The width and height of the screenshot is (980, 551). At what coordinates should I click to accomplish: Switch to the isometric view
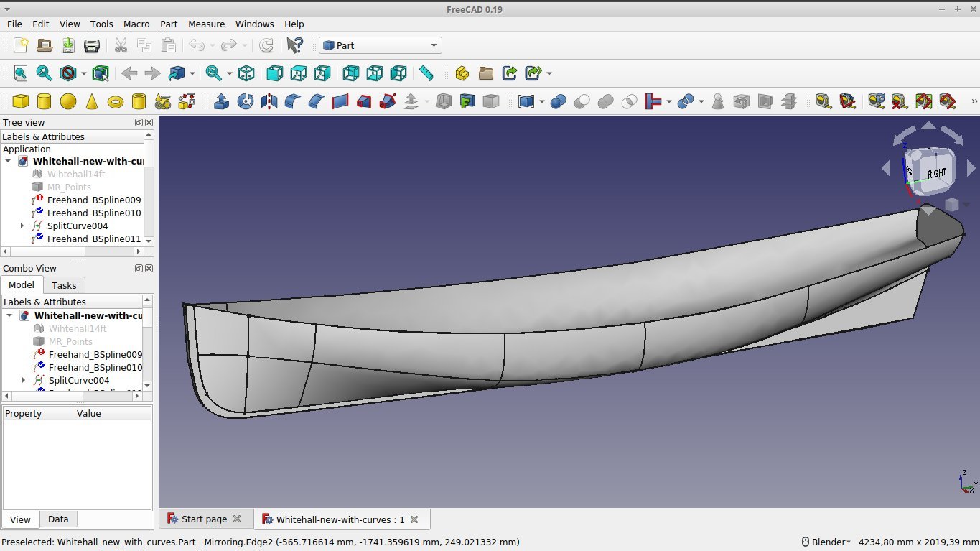(x=246, y=73)
